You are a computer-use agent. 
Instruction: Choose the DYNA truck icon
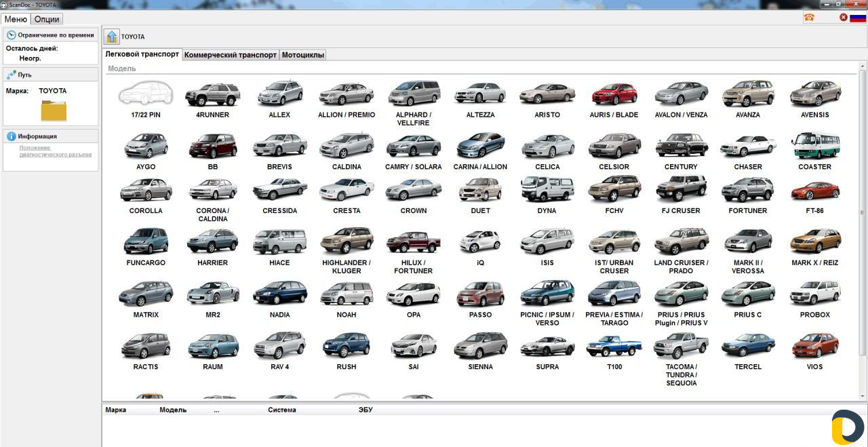(547, 189)
